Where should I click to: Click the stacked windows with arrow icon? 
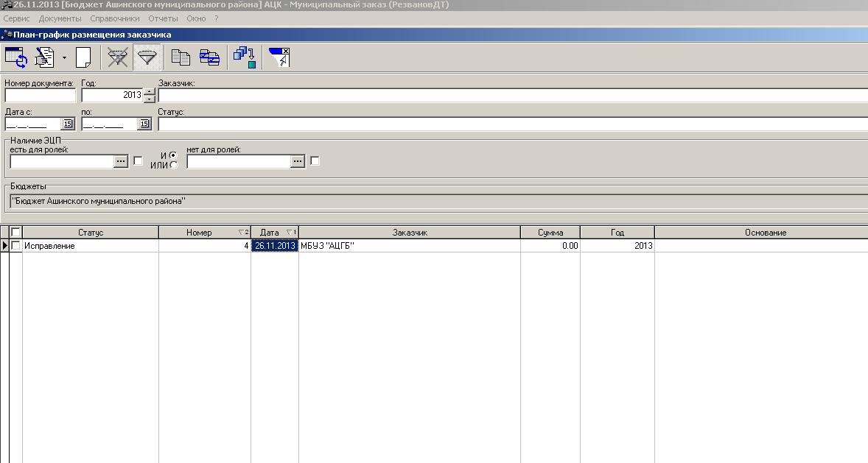click(x=244, y=57)
